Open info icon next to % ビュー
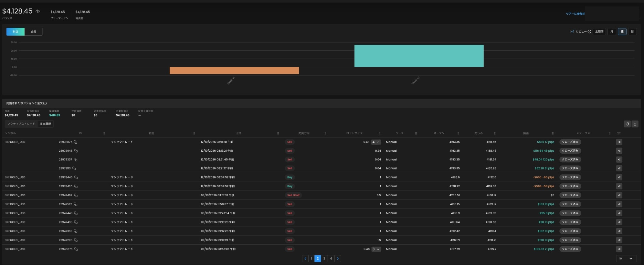The image size is (644, 265). coord(589,32)
